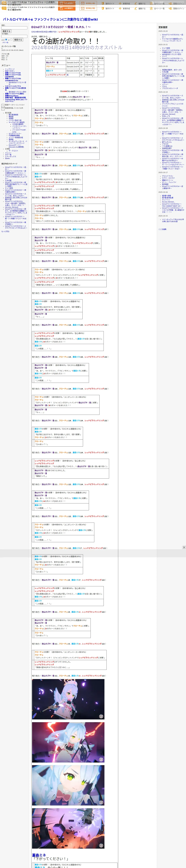Screen dimensions: 186x868
Task: Open the wiki title heading link
Action: click(50, 20)
